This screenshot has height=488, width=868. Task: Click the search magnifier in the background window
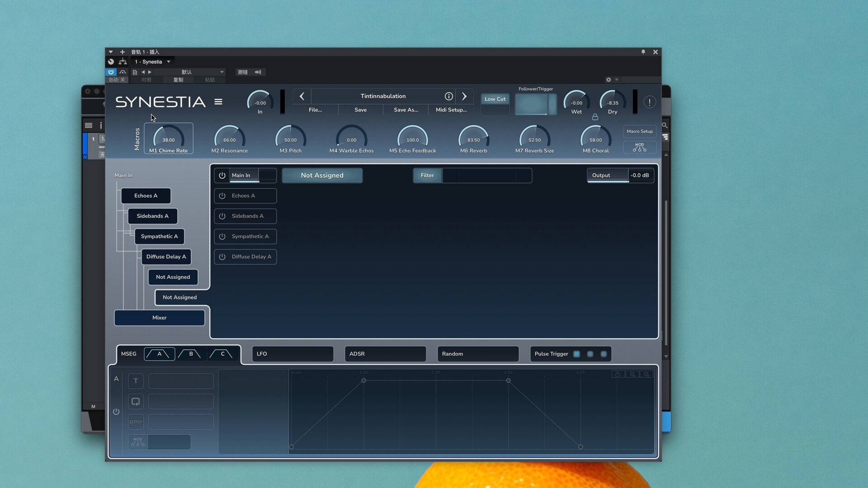pyautogui.click(x=665, y=125)
